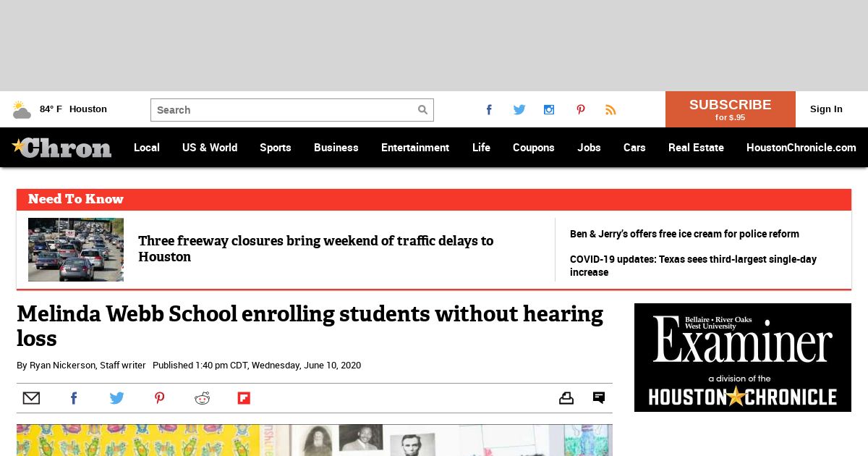Open the RSS feed icon

(610, 110)
